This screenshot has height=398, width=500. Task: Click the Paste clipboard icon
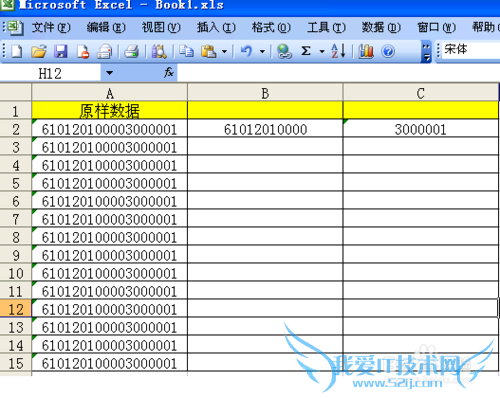click(209, 52)
